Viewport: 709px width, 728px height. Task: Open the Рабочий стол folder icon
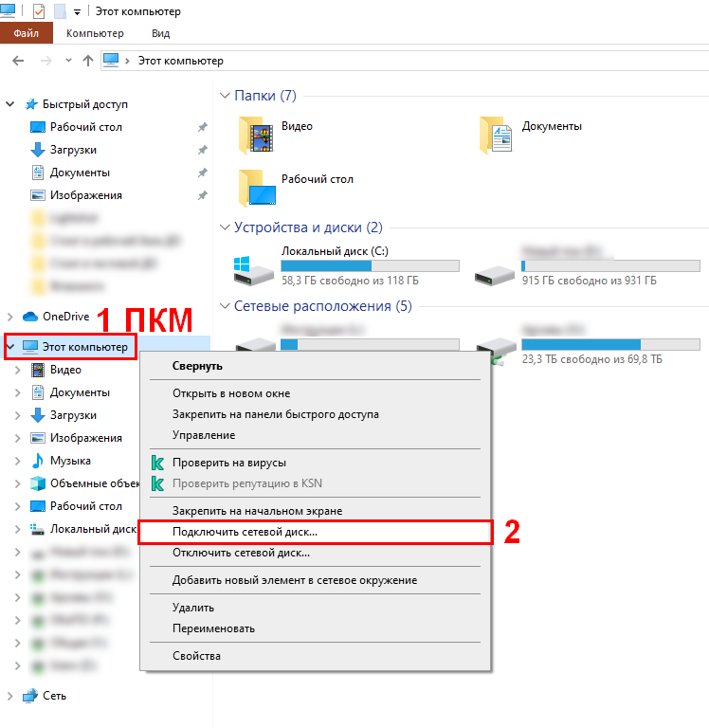pos(257,188)
